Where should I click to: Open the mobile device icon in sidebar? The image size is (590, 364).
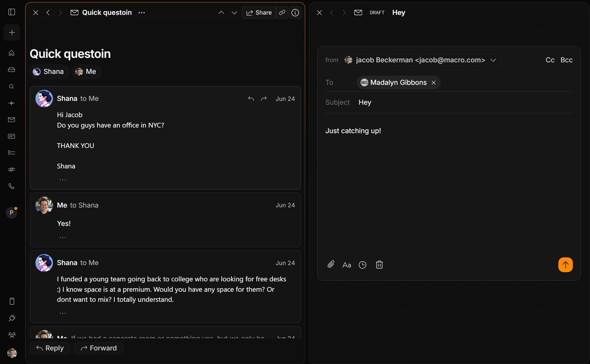pos(12,301)
